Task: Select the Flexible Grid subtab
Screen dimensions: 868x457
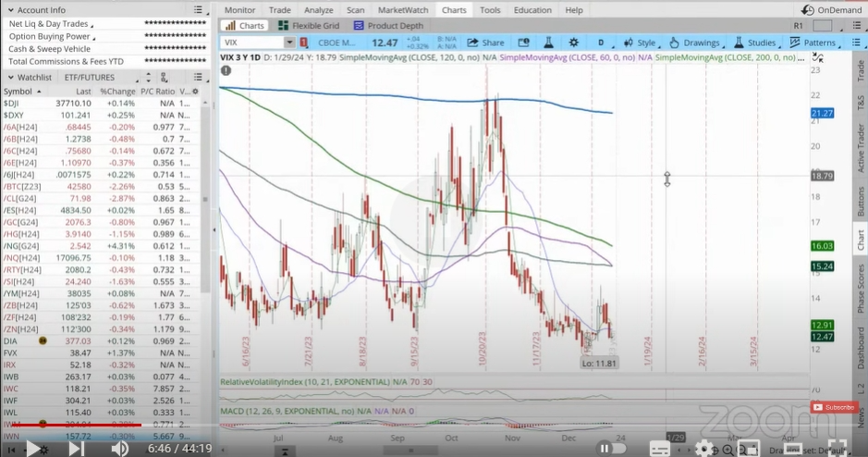Action: click(309, 26)
